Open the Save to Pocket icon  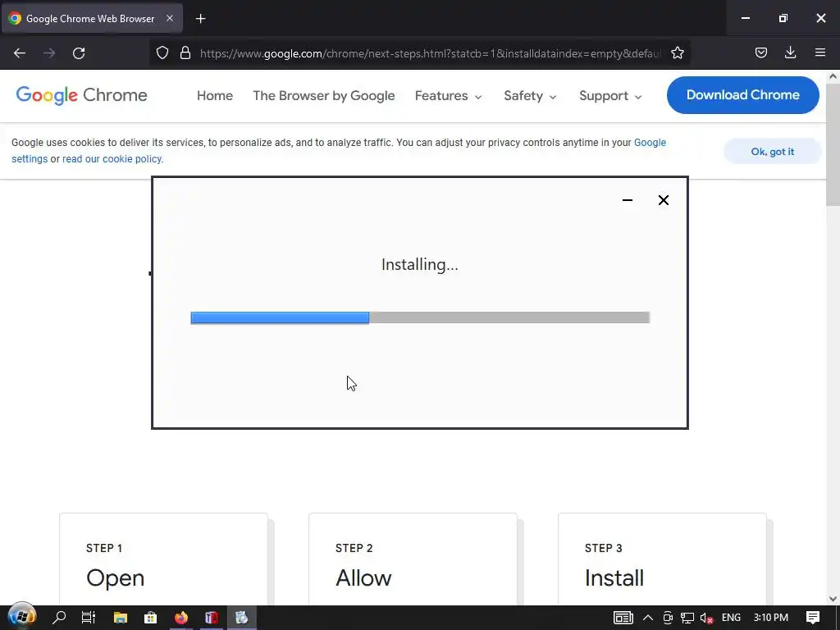click(x=760, y=53)
